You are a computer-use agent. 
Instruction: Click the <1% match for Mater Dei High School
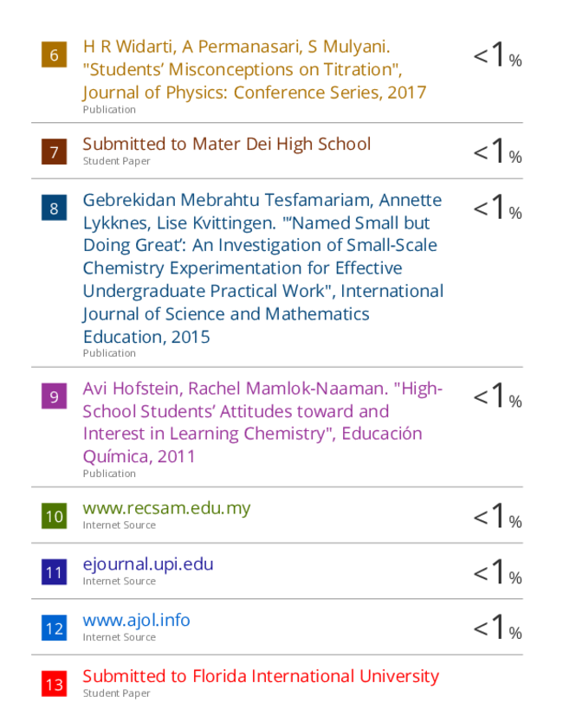(x=497, y=151)
